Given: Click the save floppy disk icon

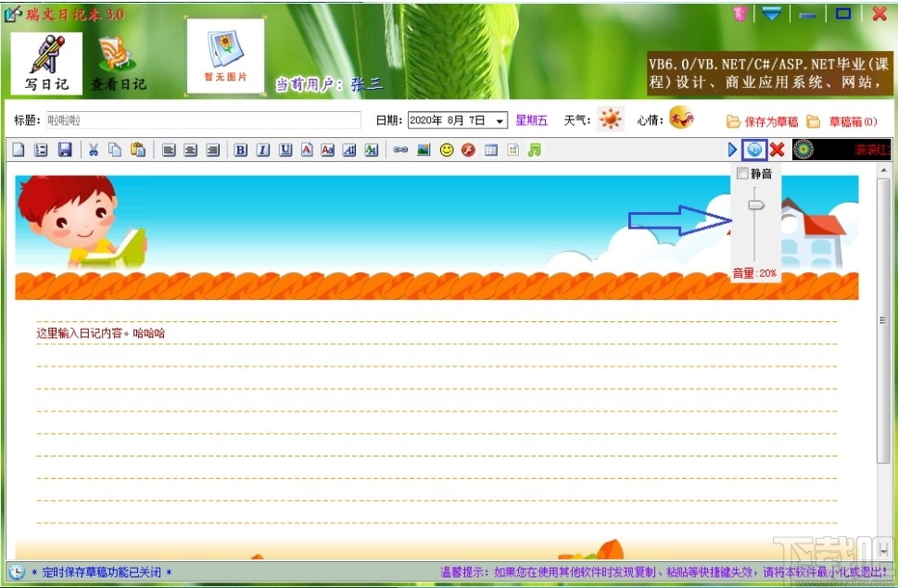Looking at the screenshot, I should click(65, 150).
